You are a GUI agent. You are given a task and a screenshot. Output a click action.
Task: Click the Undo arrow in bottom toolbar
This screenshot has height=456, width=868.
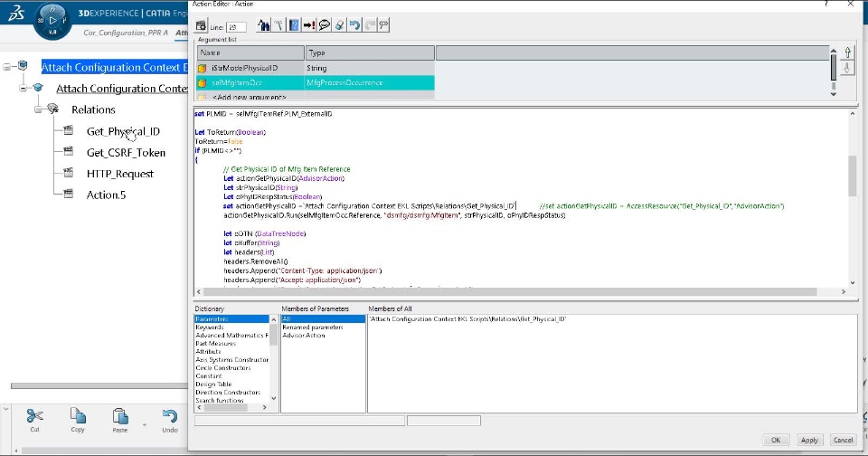pyautogui.click(x=169, y=416)
